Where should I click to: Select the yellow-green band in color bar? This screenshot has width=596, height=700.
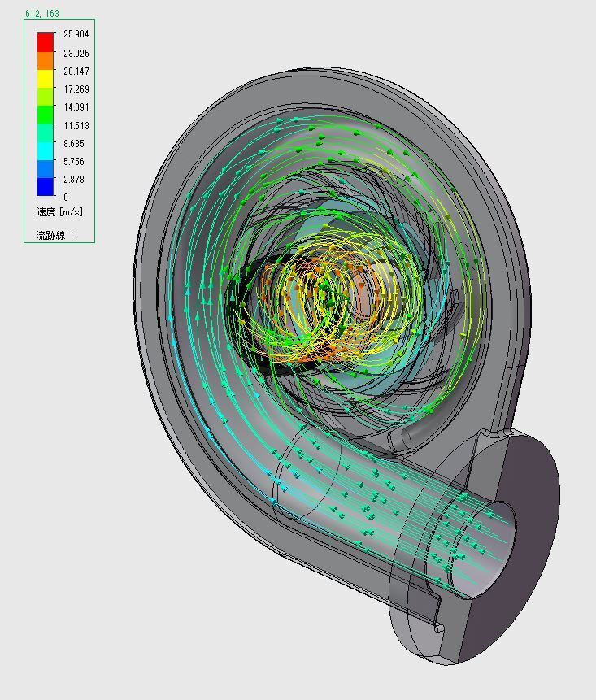pyautogui.click(x=45, y=97)
